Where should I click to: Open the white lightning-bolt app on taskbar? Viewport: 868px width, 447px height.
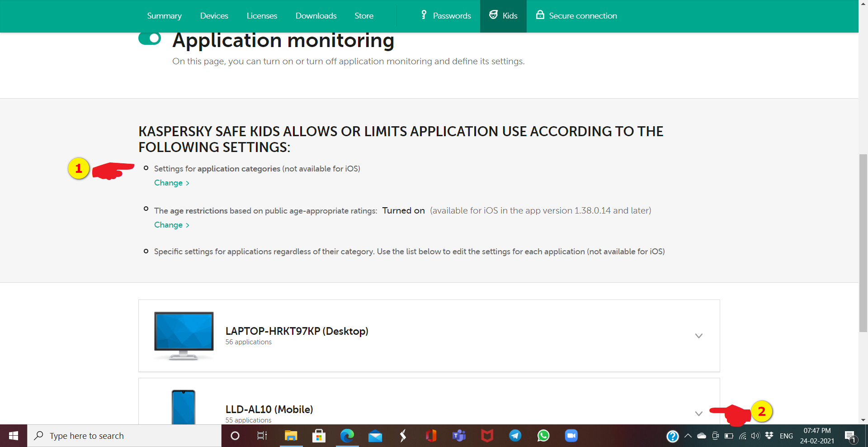point(403,436)
